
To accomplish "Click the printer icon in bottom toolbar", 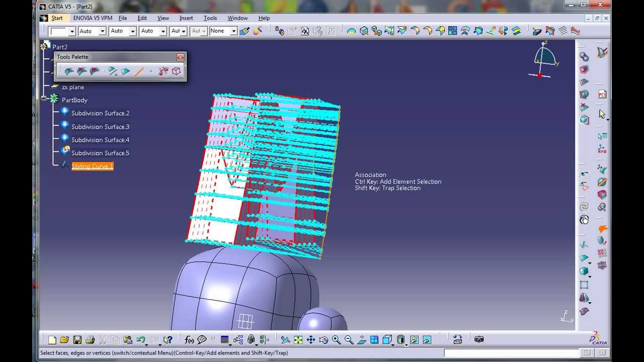I will (x=90, y=340).
